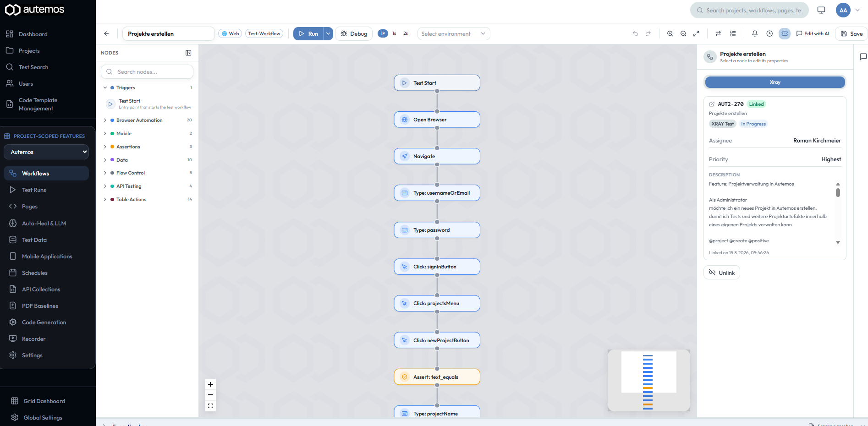Select 1s execution delay

tap(394, 33)
